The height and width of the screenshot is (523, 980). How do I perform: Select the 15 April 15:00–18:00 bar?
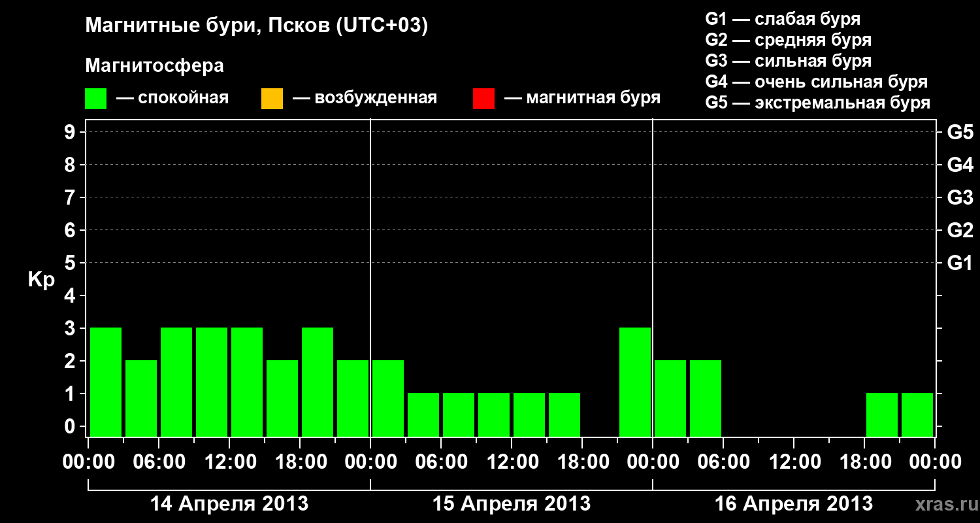pyautogui.click(x=564, y=414)
